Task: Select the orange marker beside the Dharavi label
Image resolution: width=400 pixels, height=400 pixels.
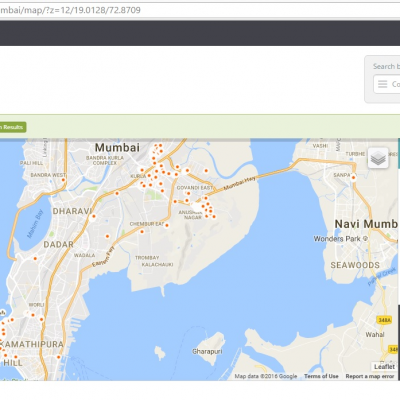Action: [x=94, y=216]
